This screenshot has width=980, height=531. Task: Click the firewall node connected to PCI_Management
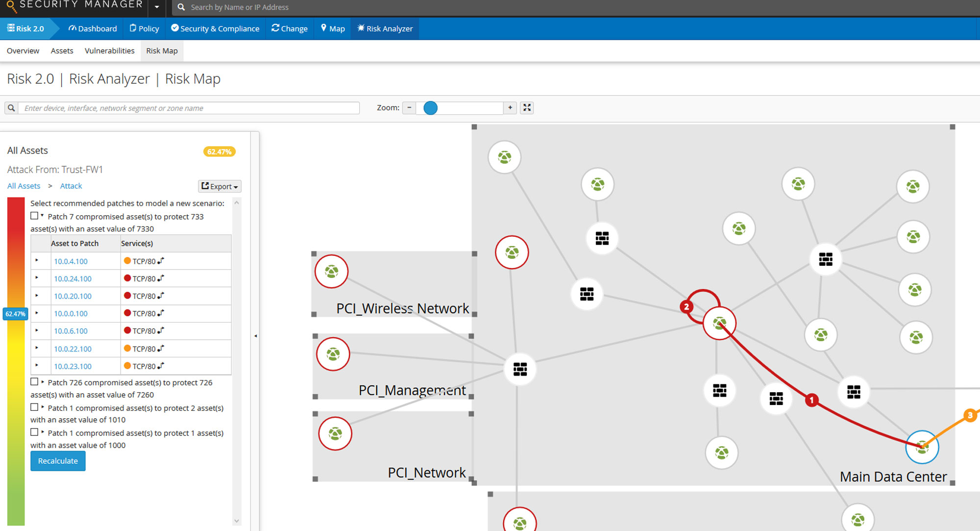[519, 370]
